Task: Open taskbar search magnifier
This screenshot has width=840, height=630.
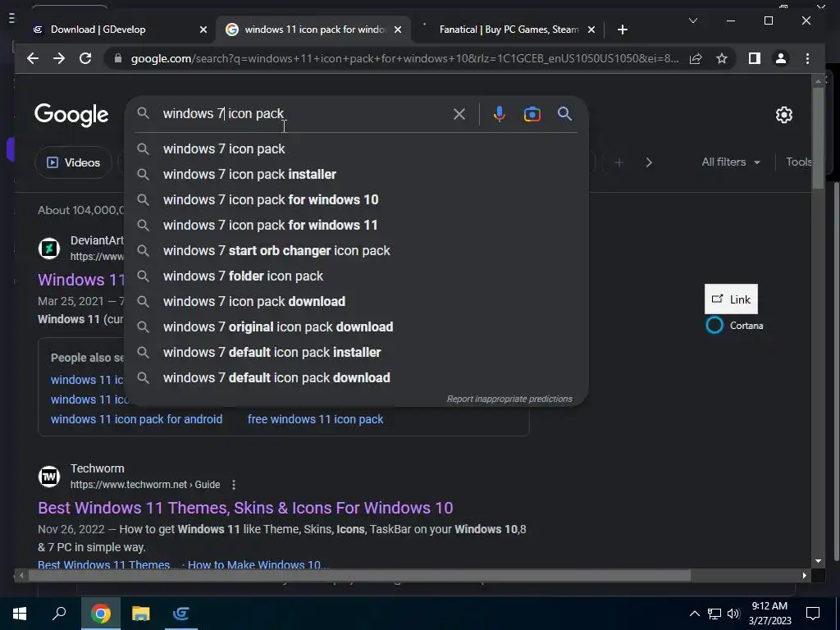Action: click(x=59, y=614)
